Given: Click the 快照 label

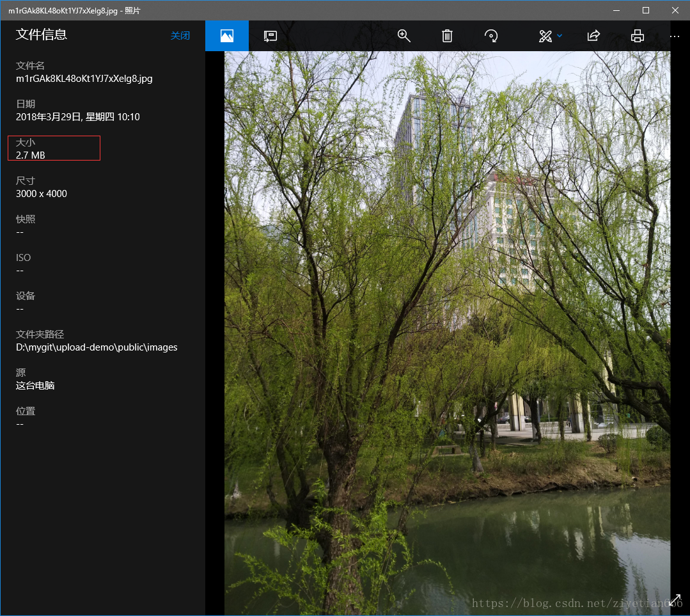Looking at the screenshot, I should (x=26, y=219).
